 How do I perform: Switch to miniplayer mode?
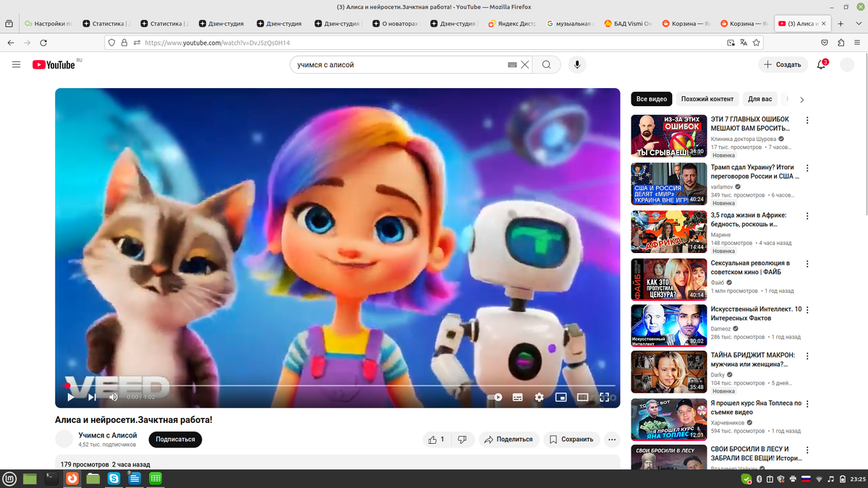pos(561,397)
